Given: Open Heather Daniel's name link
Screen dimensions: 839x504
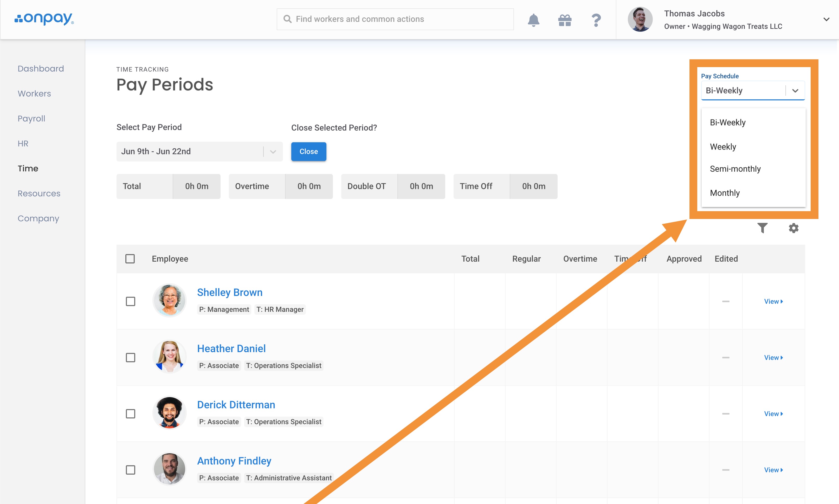Looking at the screenshot, I should click(x=231, y=348).
